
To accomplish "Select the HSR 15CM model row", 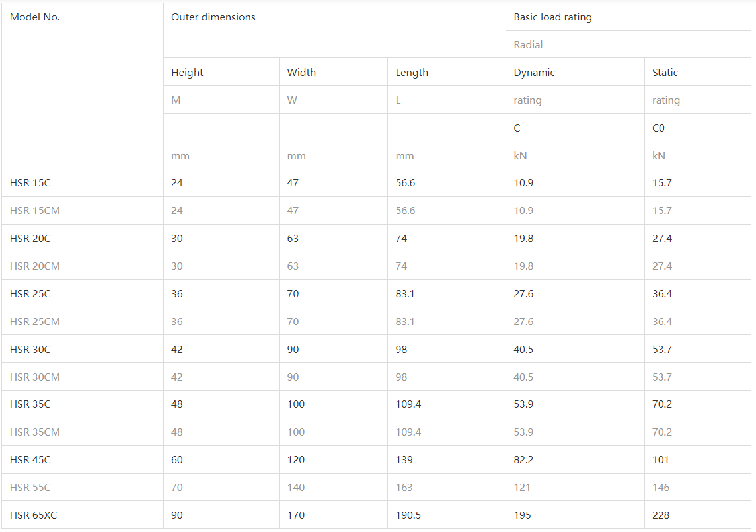I will [x=35, y=211].
